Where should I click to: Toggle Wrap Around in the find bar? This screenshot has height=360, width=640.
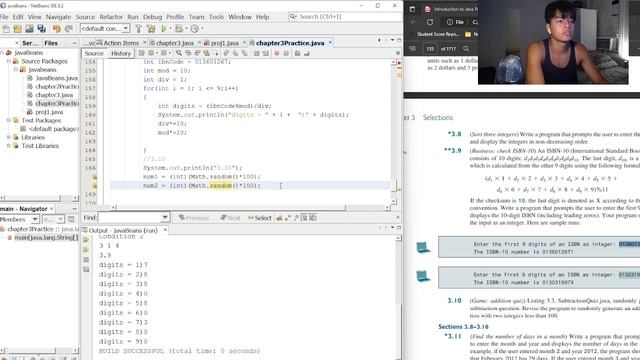click(313, 218)
